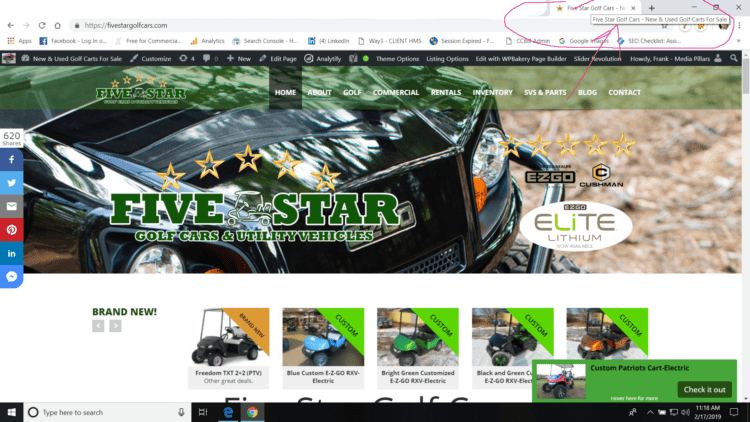The image size is (750, 422).
Task: Reload the page in Chrome
Action: pos(42,25)
